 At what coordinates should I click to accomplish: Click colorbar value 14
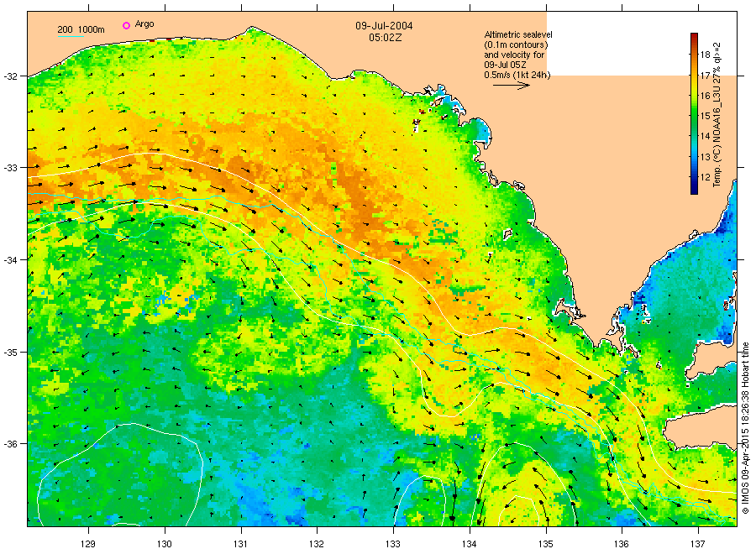click(705, 136)
